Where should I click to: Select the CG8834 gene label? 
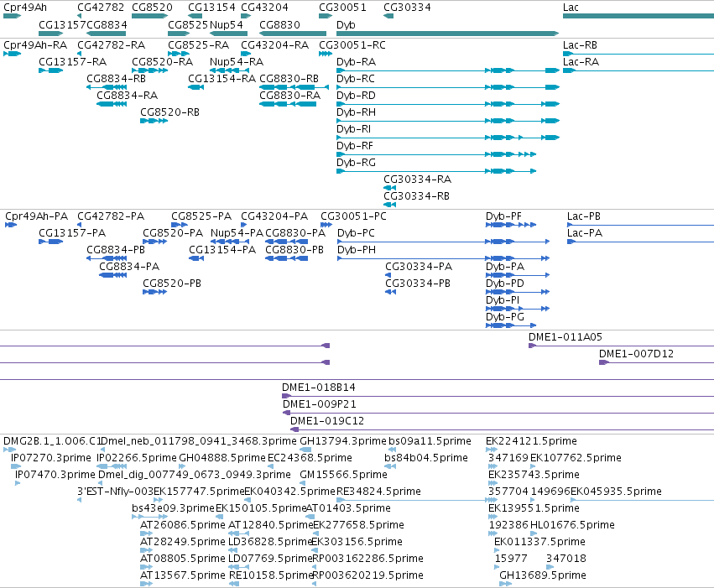(x=107, y=24)
